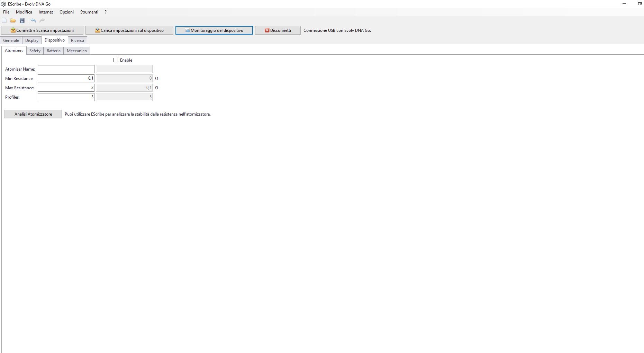Select the Display tab
644x353 pixels.
pos(32,40)
